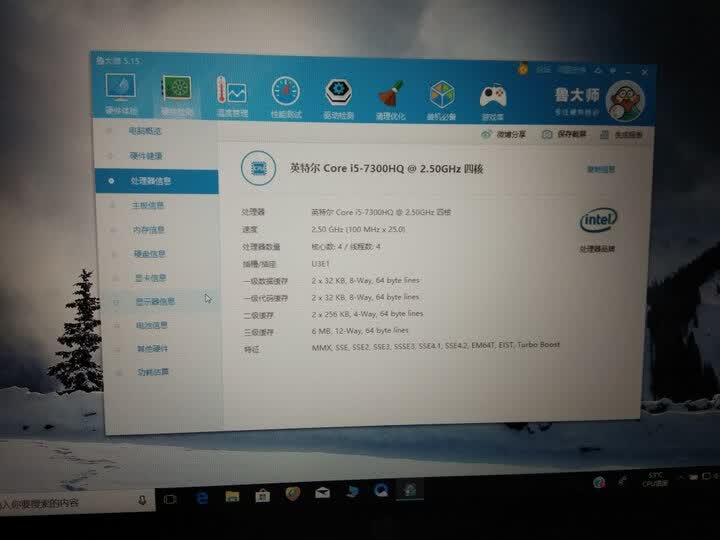720x540 pixels.
Task: Click the processor chip icon beside CPU title
Action: 259,168
